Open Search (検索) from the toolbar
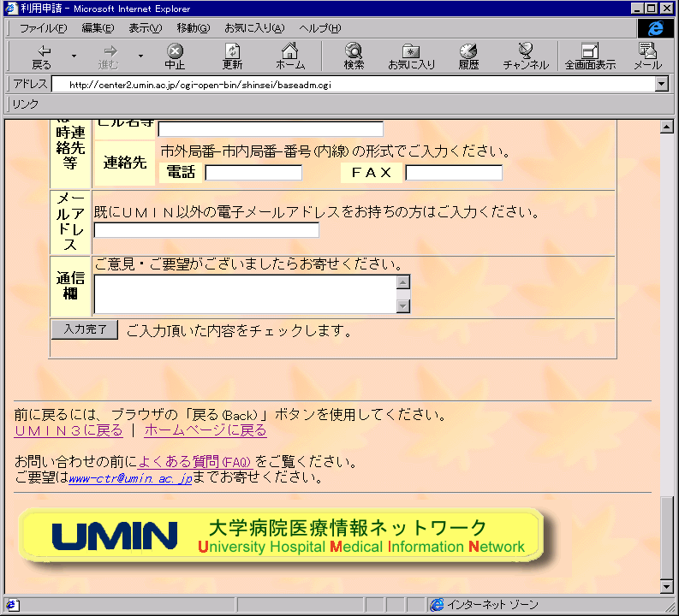The height and width of the screenshot is (616, 679). (x=354, y=56)
